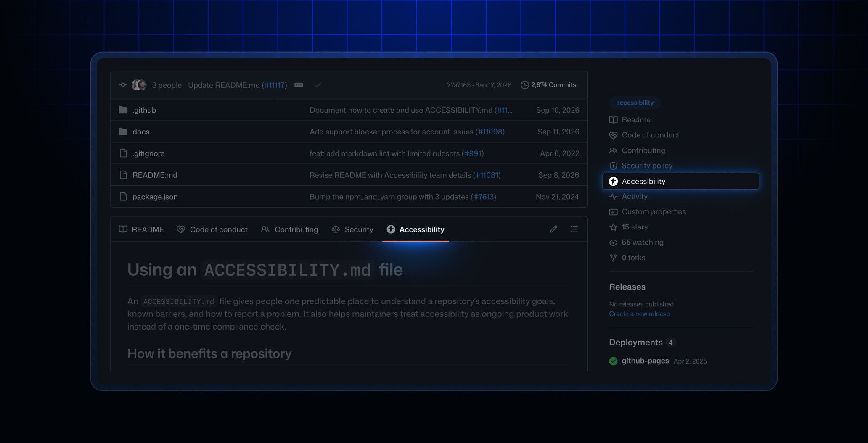868x443 pixels.
Task: Switch to the Contributing tab
Action: pos(289,229)
